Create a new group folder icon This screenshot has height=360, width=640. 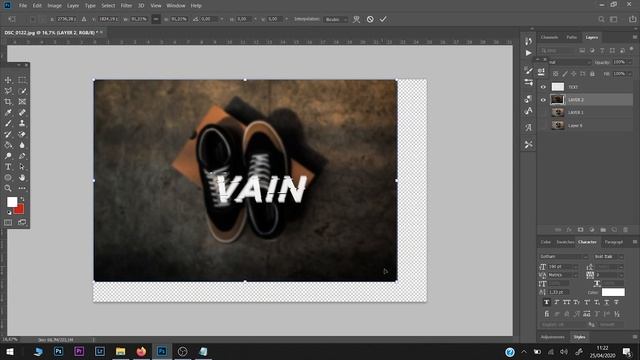[x=603, y=230]
